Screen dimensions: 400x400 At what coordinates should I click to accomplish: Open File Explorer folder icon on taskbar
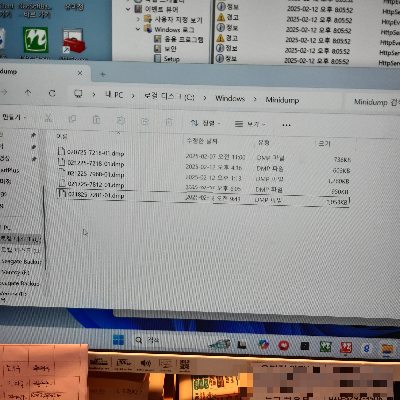click(x=387, y=349)
